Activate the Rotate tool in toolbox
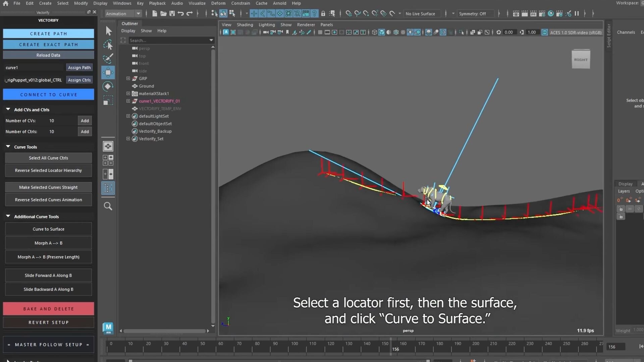The image size is (644, 362). pyautogui.click(x=108, y=86)
